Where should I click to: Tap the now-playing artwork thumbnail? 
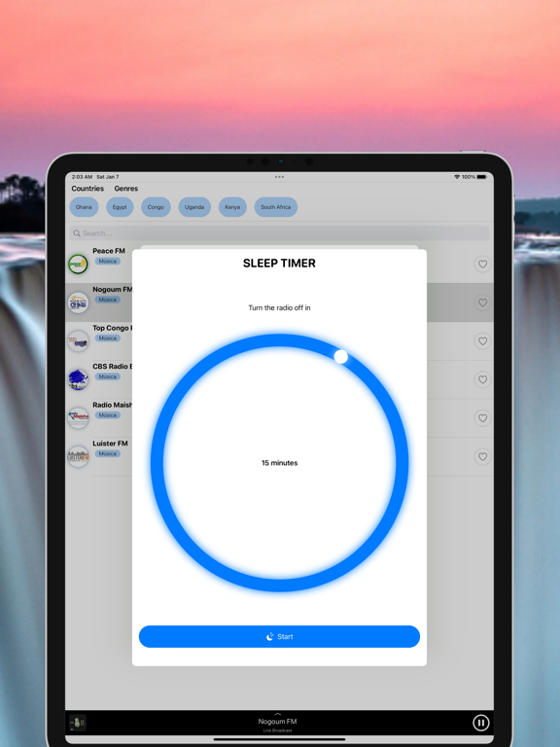pyautogui.click(x=78, y=723)
